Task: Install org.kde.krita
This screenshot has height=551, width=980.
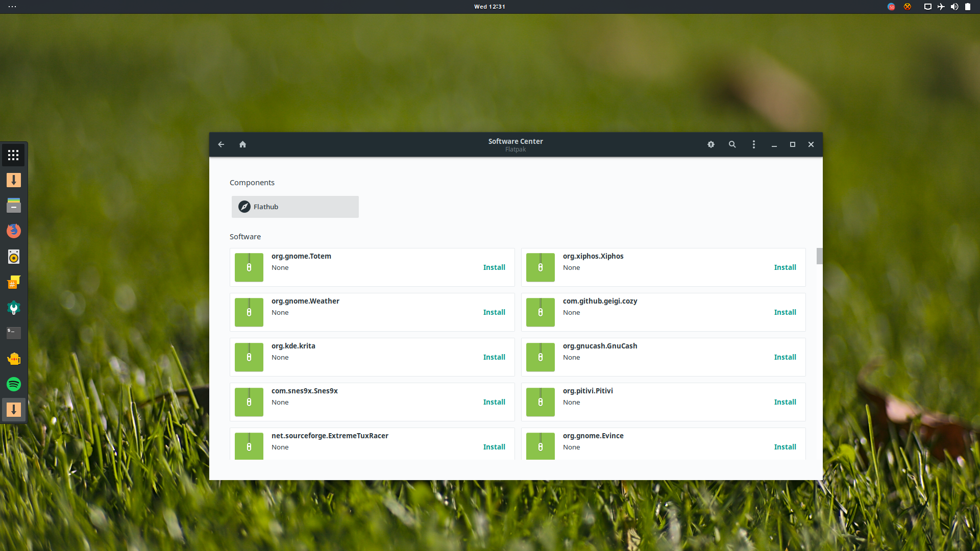Action: click(x=494, y=357)
